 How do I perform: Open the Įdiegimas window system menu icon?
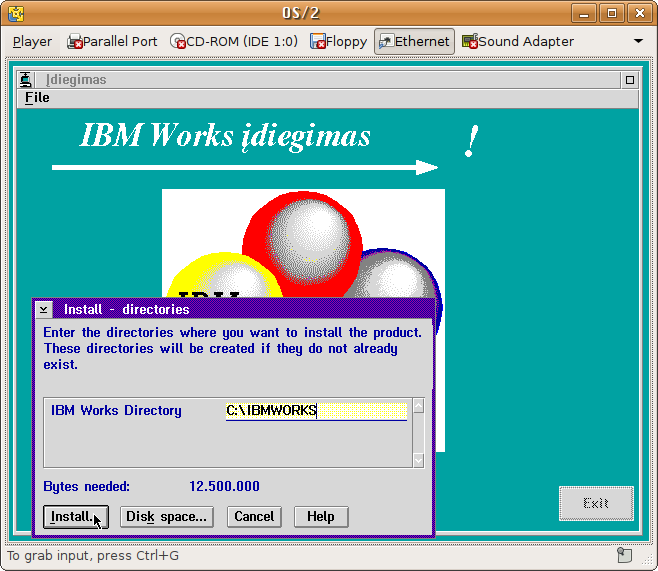26,79
